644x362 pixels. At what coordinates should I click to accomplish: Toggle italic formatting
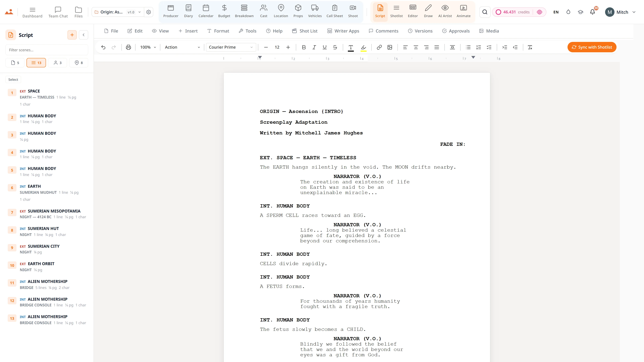point(314,47)
